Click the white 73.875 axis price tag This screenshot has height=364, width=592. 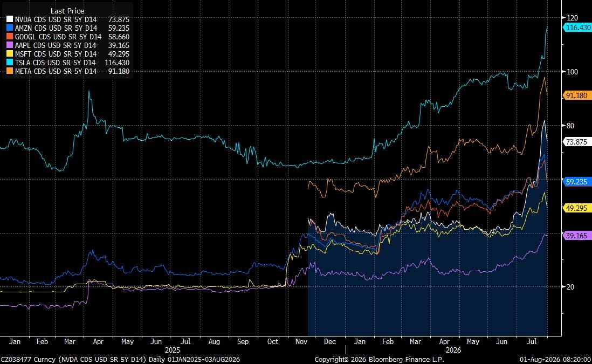(577, 142)
